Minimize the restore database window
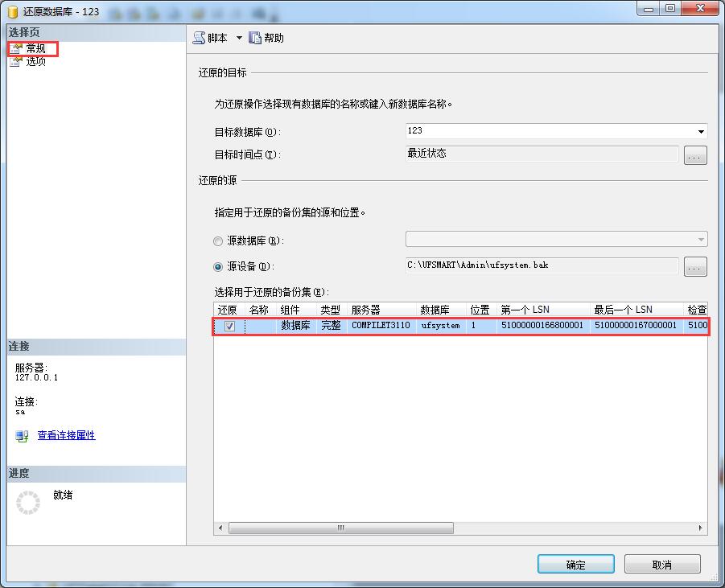Viewport: 725px width, 588px height. 649,9
